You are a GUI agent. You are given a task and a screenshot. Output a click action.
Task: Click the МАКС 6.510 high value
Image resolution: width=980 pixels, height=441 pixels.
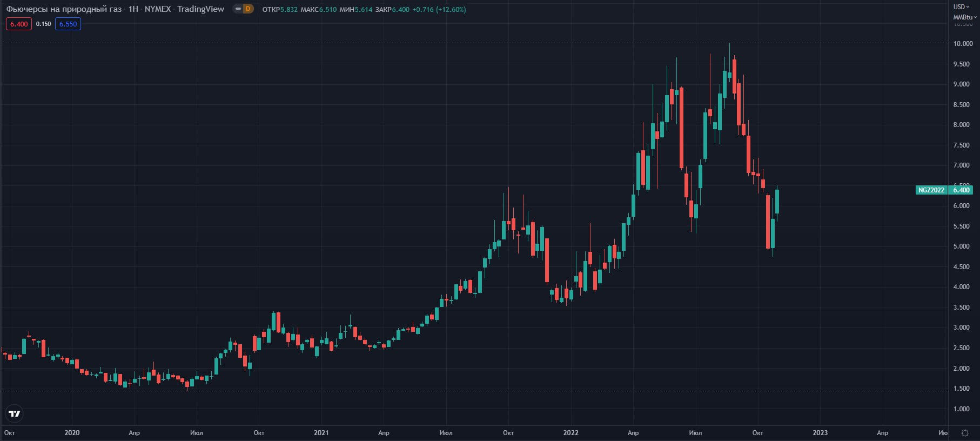pos(318,9)
